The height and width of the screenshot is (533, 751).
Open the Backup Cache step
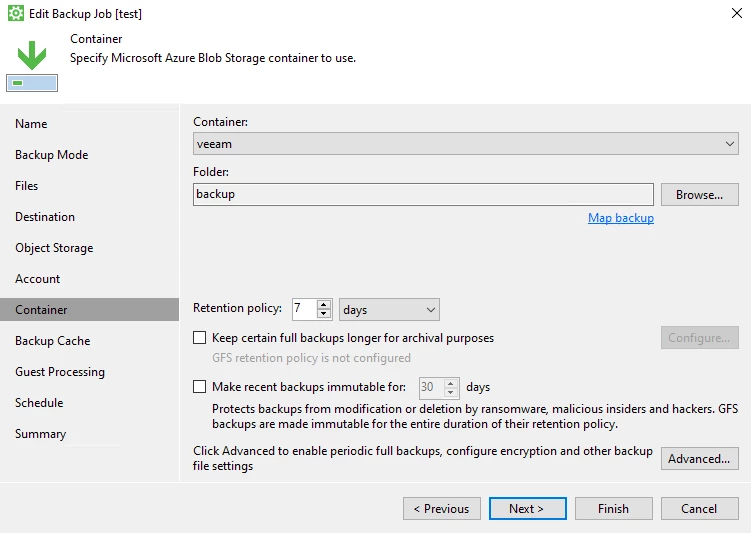(53, 340)
